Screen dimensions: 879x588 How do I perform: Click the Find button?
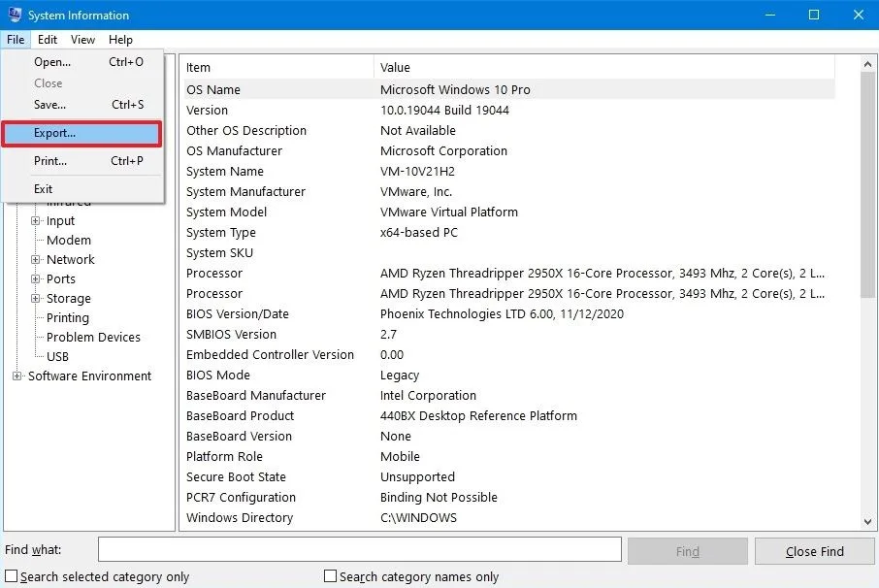pyautogui.click(x=688, y=551)
